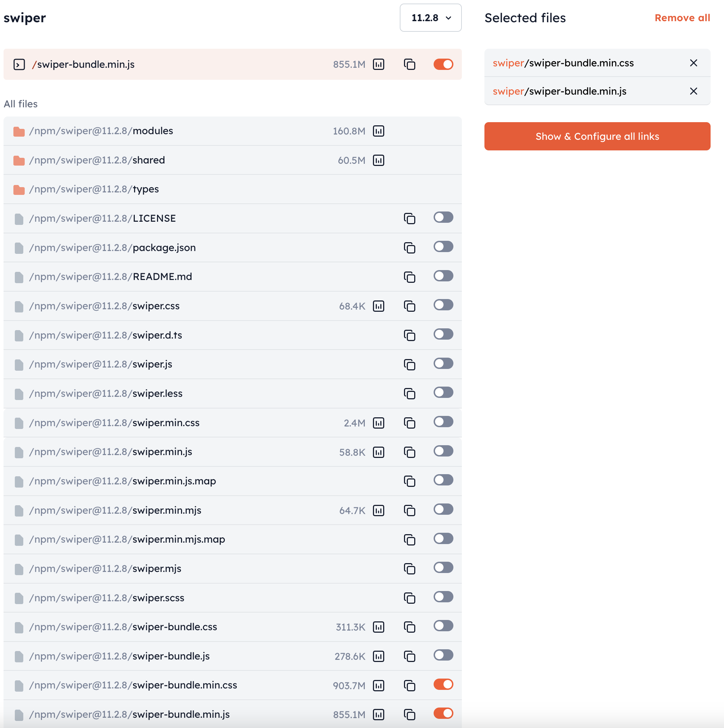This screenshot has height=728, width=724.
Task: Copy link for swiper.js
Action: point(409,364)
